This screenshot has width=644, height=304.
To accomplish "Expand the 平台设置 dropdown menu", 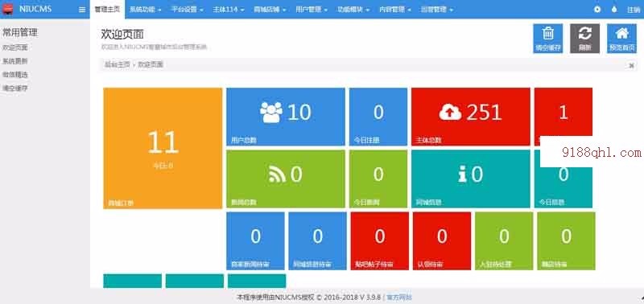I will [187, 10].
